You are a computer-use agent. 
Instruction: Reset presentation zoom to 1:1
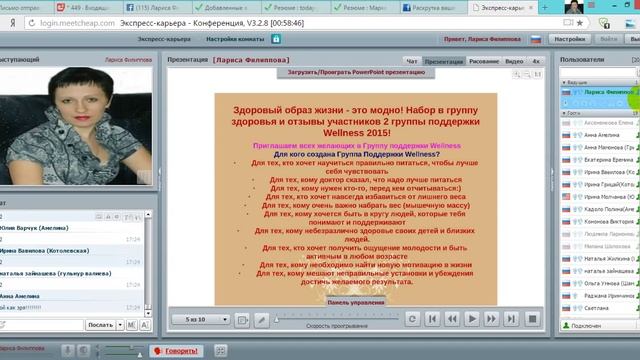point(538,74)
